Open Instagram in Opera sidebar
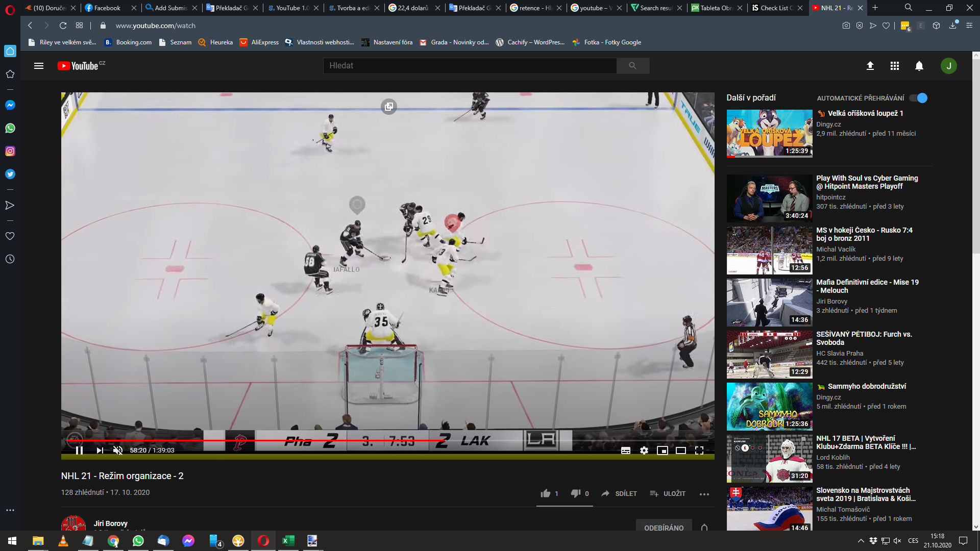Image resolution: width=980 pixels, height=551 pixels. (x=10, y=151)
